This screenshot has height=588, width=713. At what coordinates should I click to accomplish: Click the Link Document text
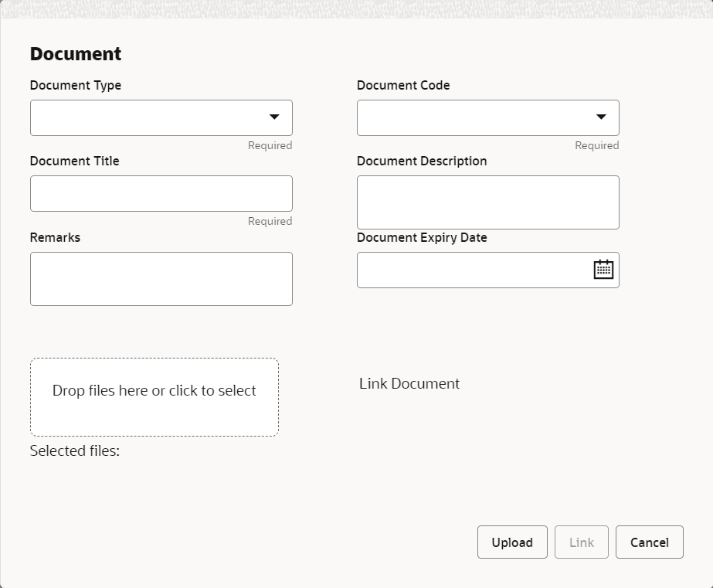pyautogui.click(x=409, y=383)
